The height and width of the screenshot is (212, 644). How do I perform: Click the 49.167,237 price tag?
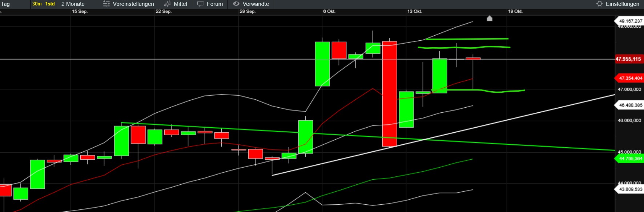point(629,21)
